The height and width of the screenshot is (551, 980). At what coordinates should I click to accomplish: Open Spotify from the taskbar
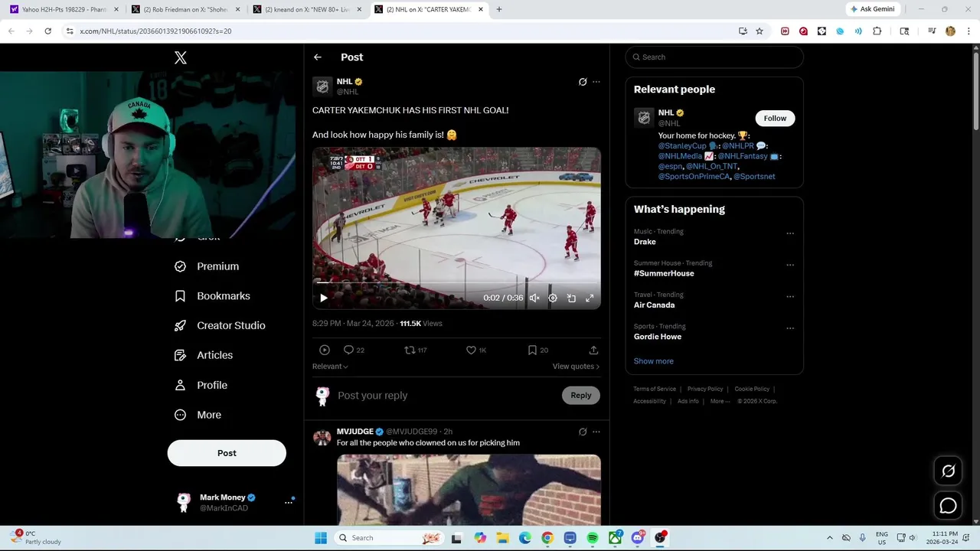coord(593,538)
